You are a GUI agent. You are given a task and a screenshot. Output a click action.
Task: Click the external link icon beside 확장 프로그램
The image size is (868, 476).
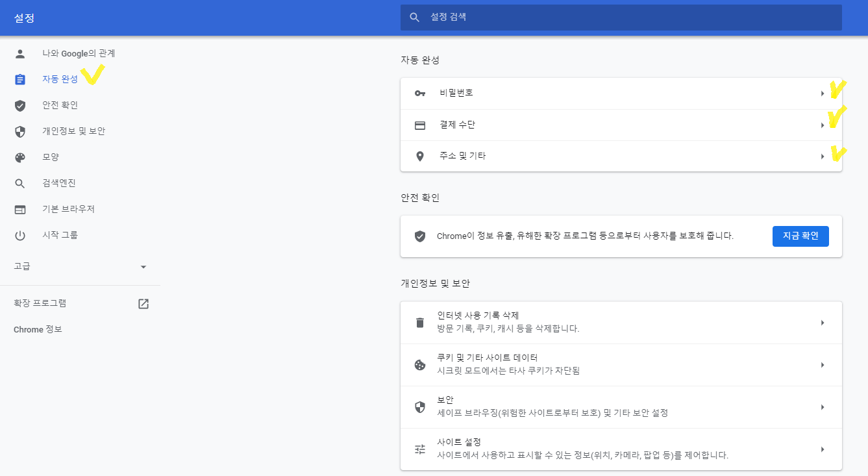pos(143,303)
